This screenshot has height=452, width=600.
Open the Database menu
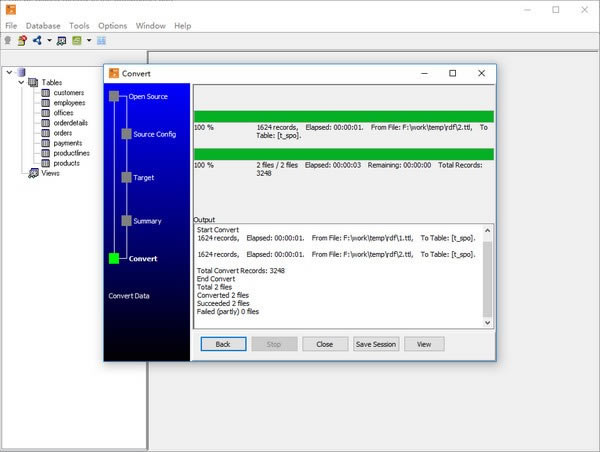[43, 25]
